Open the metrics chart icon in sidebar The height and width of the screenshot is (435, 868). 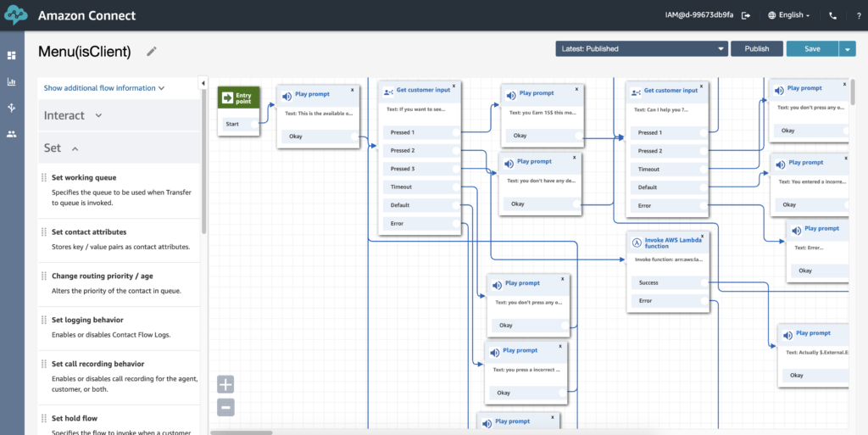click(x=12, y=82)
